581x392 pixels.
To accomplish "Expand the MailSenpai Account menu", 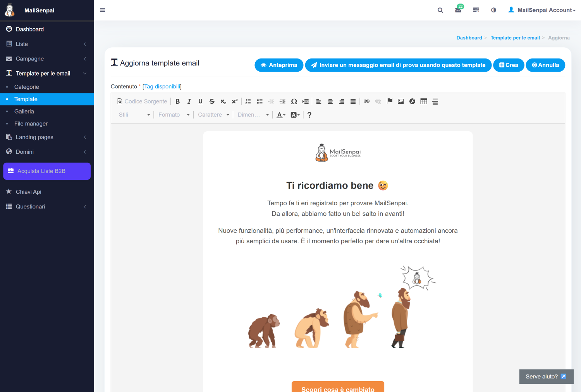I will tap(542, 10).
